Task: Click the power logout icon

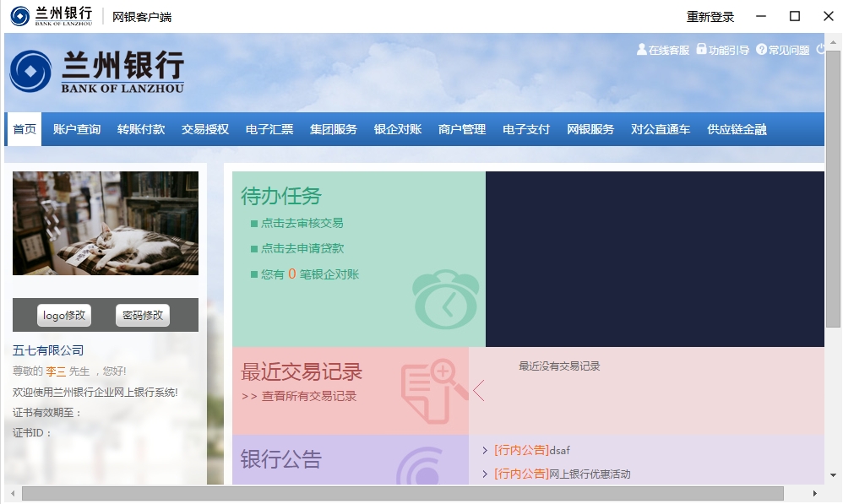Action: pos(820,50)
